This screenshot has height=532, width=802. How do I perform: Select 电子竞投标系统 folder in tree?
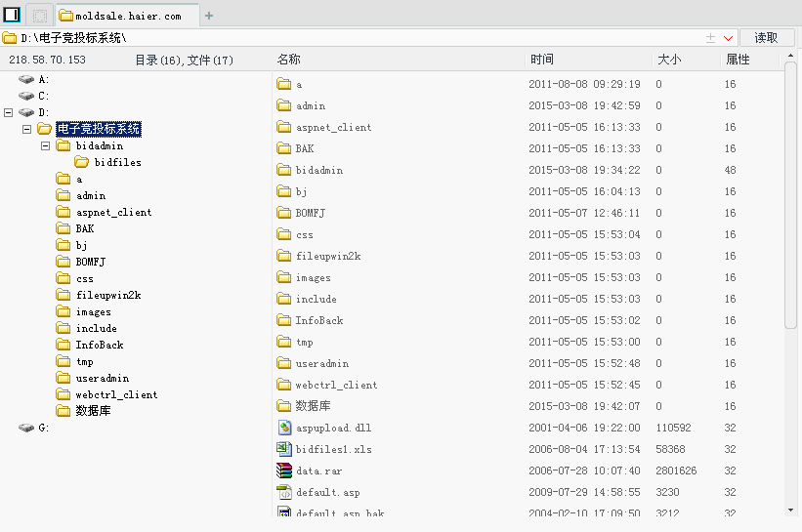(99, 129)
